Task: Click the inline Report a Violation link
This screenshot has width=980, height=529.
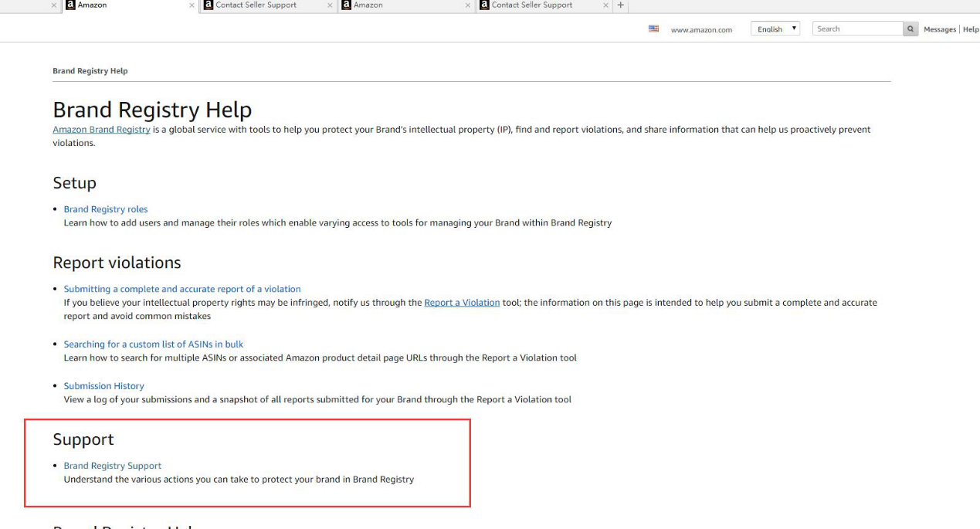Action: click(x=462, y=303)
